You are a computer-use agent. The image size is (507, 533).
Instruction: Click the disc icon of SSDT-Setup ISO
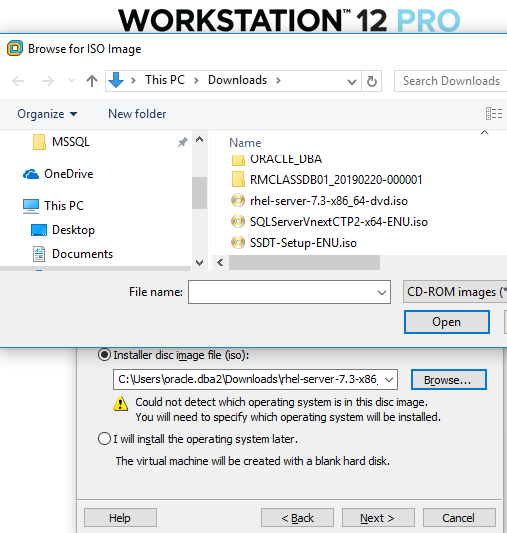click(x=238, y=243)
